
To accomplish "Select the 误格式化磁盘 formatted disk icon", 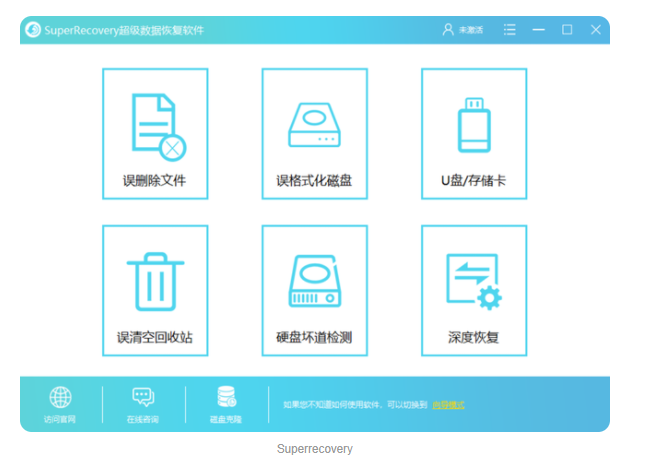I will coord(314,128).
